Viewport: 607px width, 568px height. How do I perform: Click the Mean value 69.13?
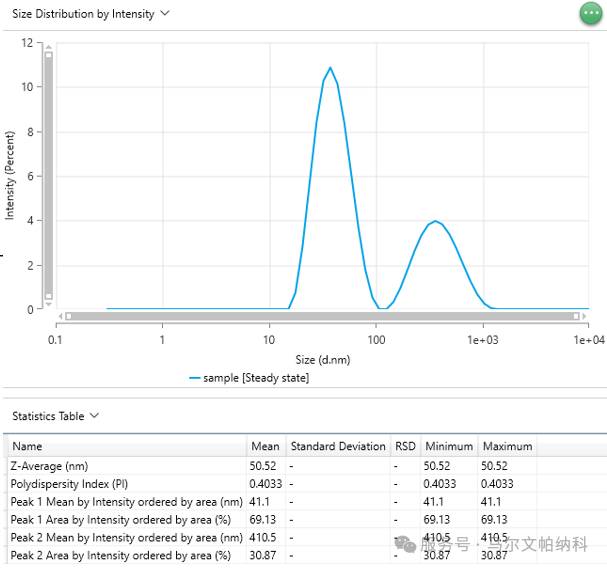tap(262, 520)
